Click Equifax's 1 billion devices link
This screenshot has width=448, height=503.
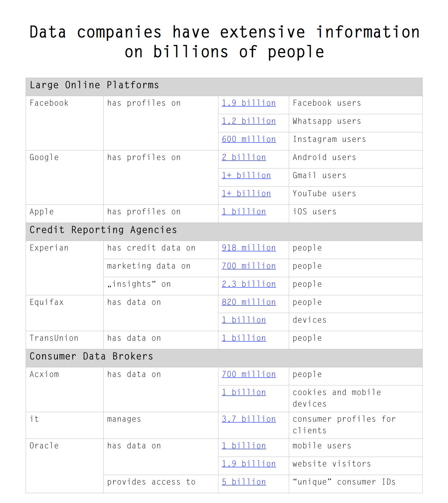tap(244, 320)
